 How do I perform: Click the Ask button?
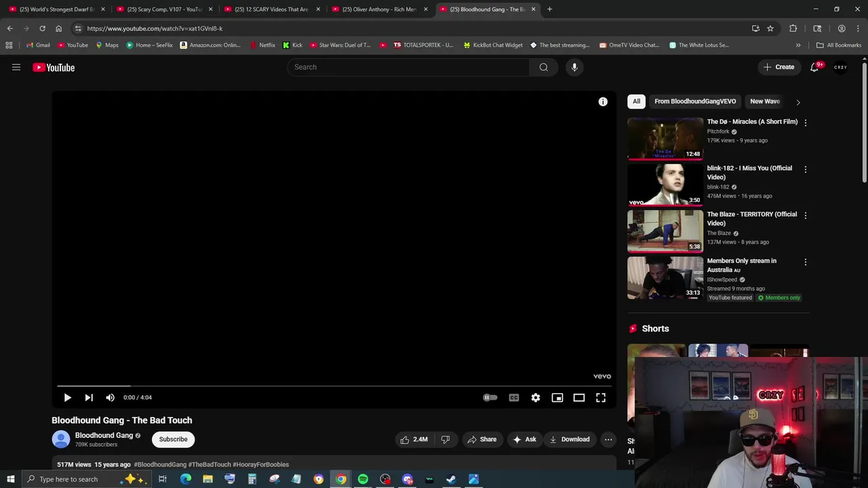click(x=525, y=439)
